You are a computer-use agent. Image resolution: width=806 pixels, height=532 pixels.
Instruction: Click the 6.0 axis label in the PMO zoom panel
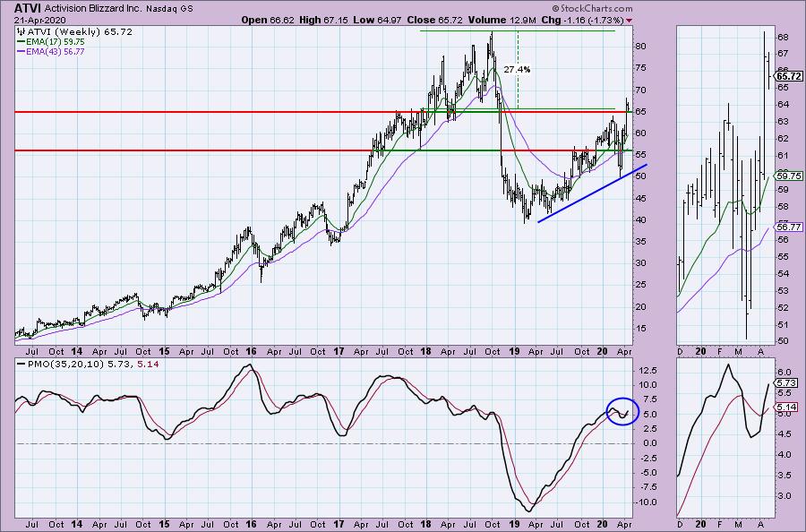click(784, 372)
